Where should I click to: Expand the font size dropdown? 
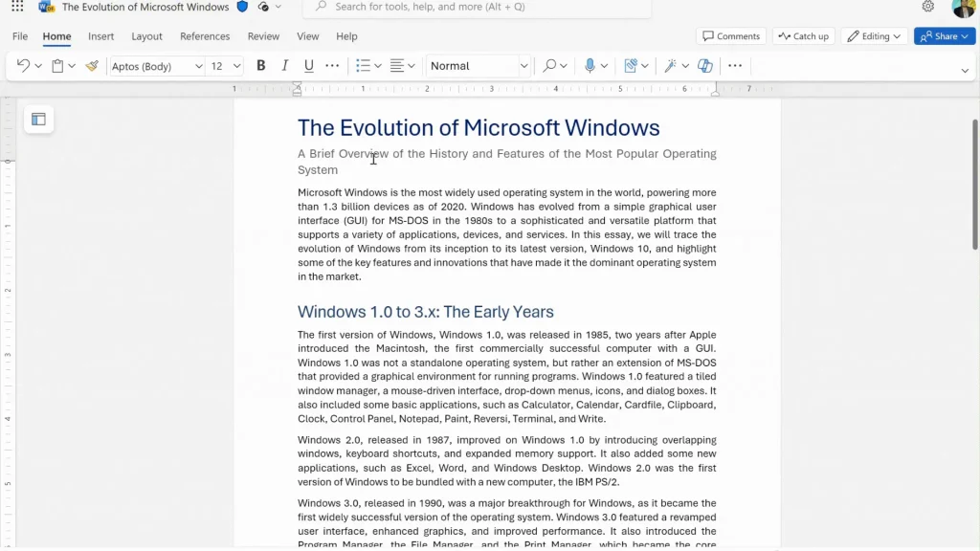(x=226, y=66)
